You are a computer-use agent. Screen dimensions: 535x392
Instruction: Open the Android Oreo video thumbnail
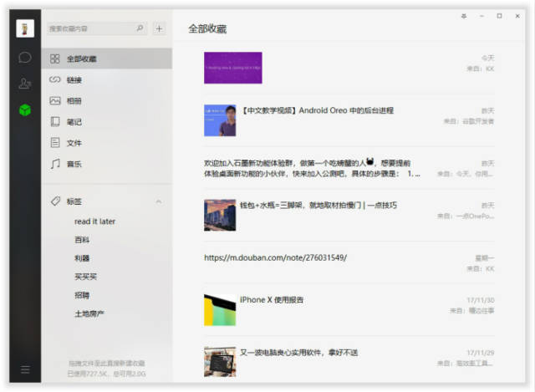pyautogui.click(x=220, y=120)
